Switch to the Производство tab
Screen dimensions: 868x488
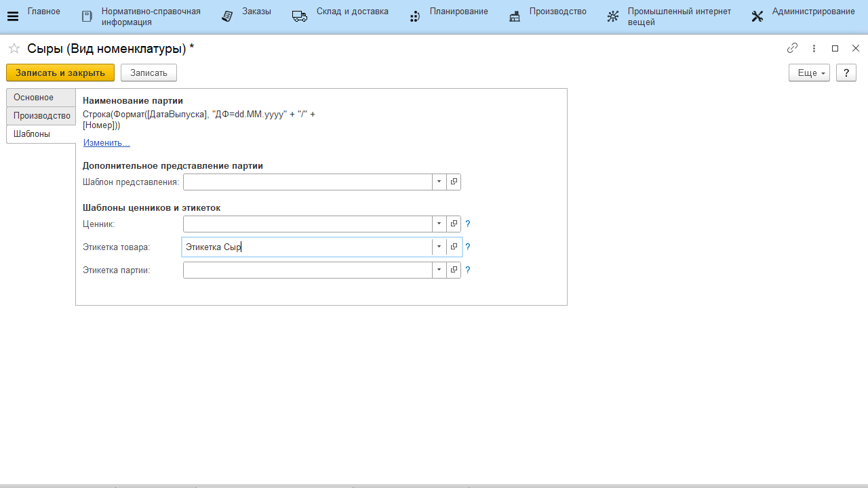pos(41,116)
